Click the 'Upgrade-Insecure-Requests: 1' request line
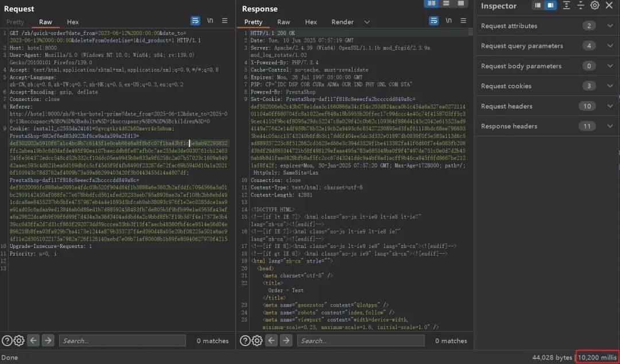Viewport: 620px width, 364px height. tap(51, 246)
